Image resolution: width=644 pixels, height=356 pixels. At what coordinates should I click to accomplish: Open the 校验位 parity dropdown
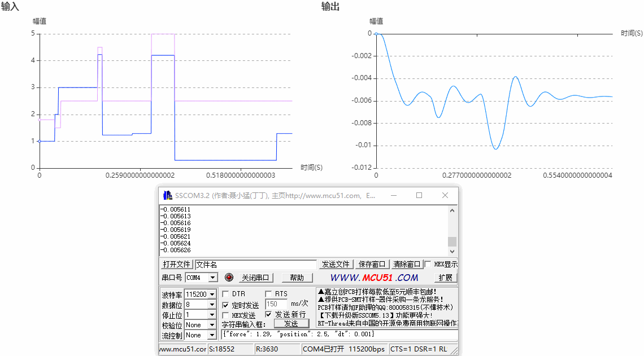tap(211, 325)
